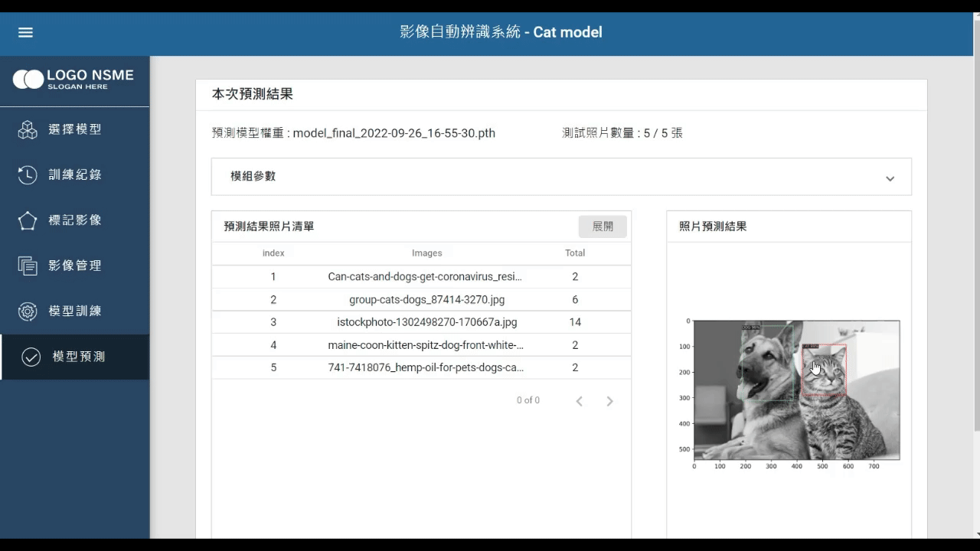
Task: Click the 照片預測結果 panel heading
Action: (x=713, y=227)
